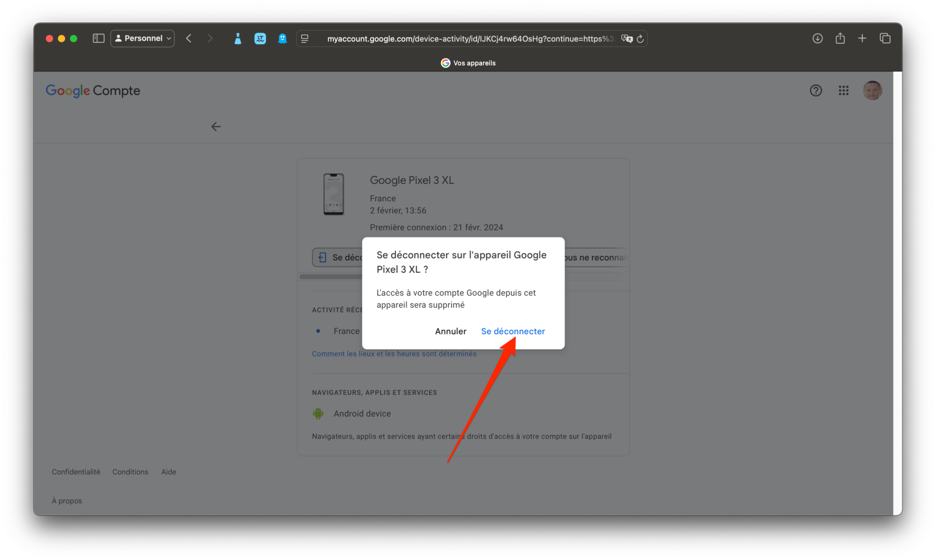Image resolution: width=936 pixels, height=560 pixels.
Task: Click the 'Google Pixel 3 XL' device title
Action: 412,180
